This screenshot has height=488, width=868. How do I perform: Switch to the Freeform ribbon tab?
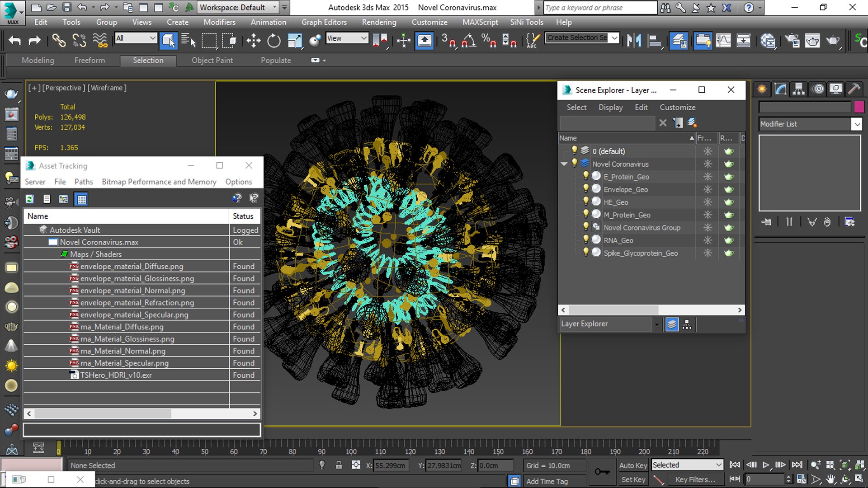point(90,60)
